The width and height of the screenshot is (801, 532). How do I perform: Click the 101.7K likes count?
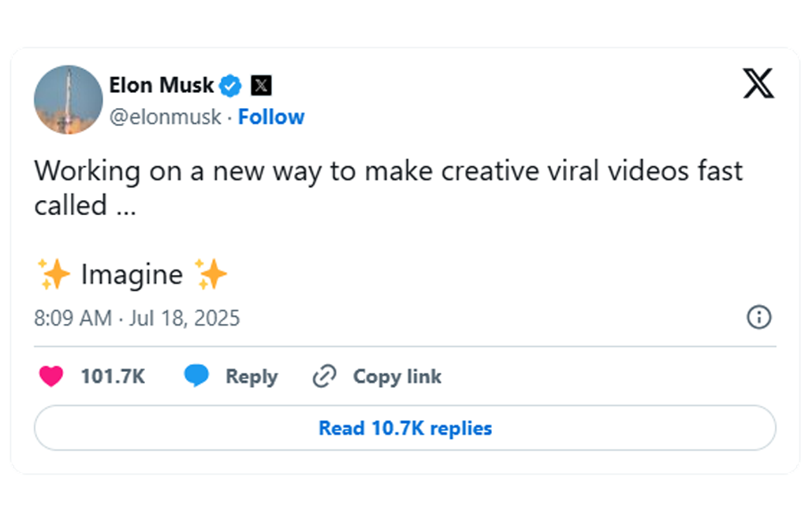tap(113, 377)
